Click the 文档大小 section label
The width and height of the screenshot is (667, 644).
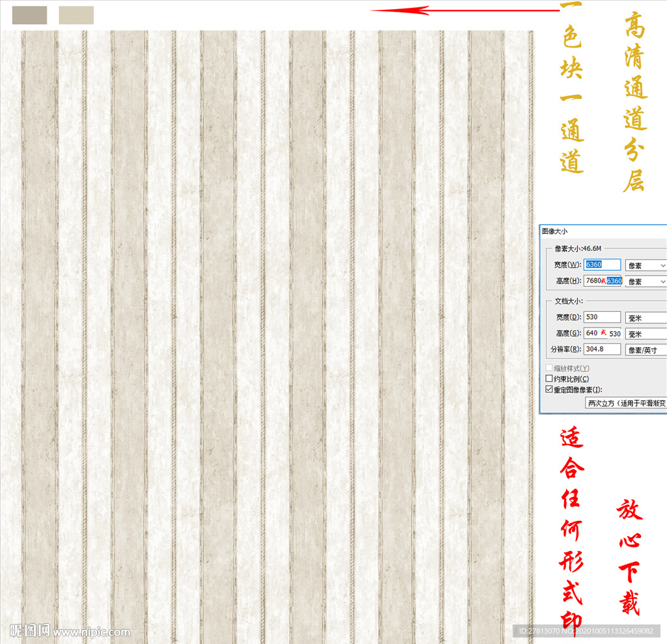point(568,301)
